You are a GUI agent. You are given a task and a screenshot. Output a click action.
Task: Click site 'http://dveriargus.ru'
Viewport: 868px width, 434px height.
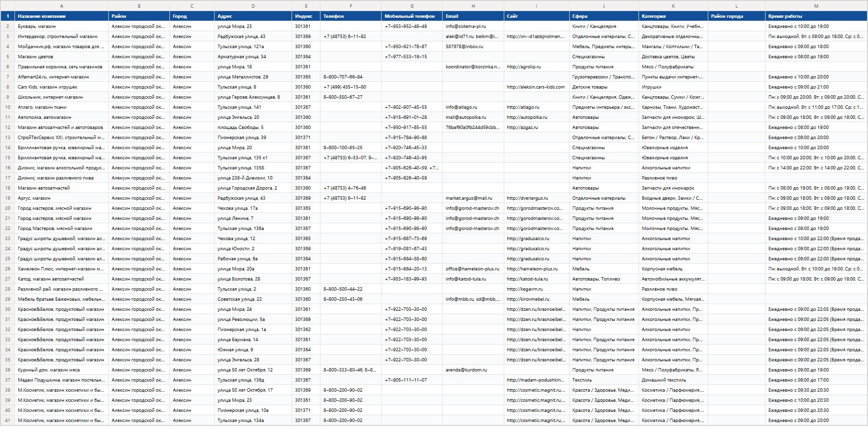coord(536,198)
